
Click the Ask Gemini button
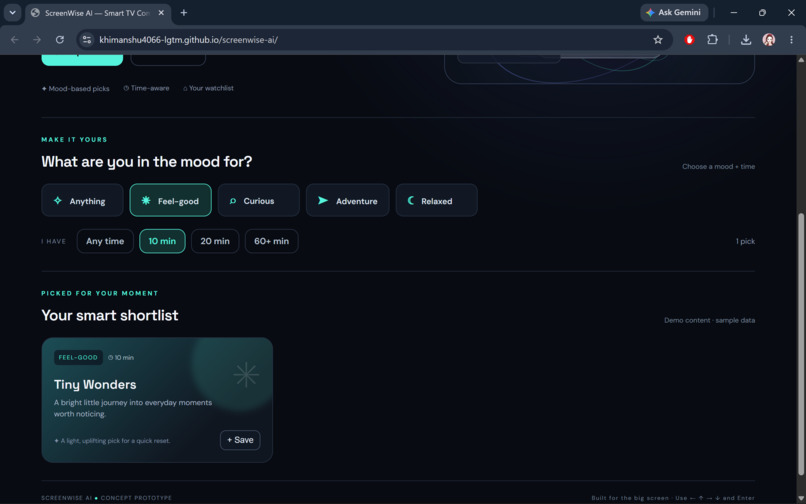[674, 12]
